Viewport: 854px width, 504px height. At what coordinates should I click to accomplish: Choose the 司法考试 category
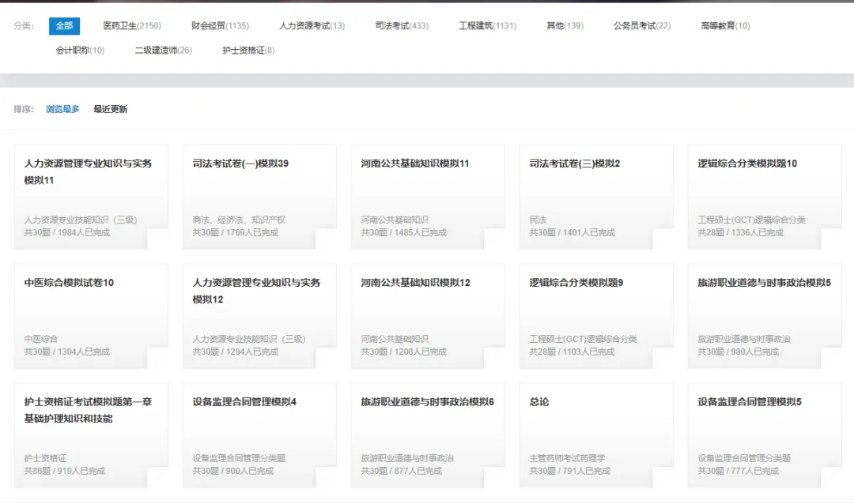[x=402, y=26]
